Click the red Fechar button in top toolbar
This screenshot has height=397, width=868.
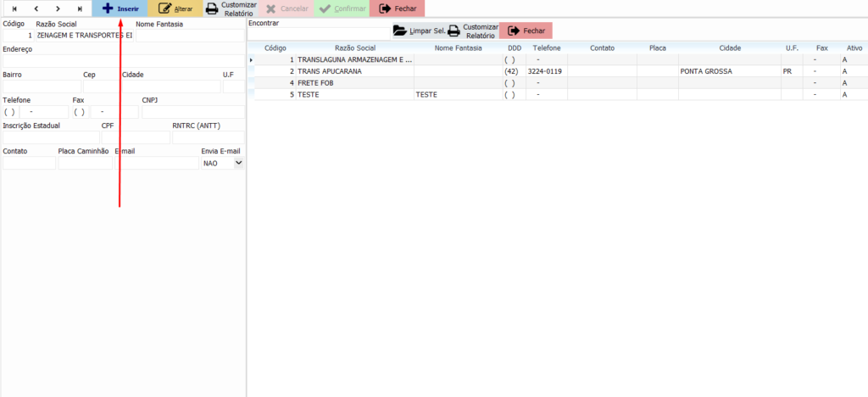pyautogui.click(x=398, y=8)
